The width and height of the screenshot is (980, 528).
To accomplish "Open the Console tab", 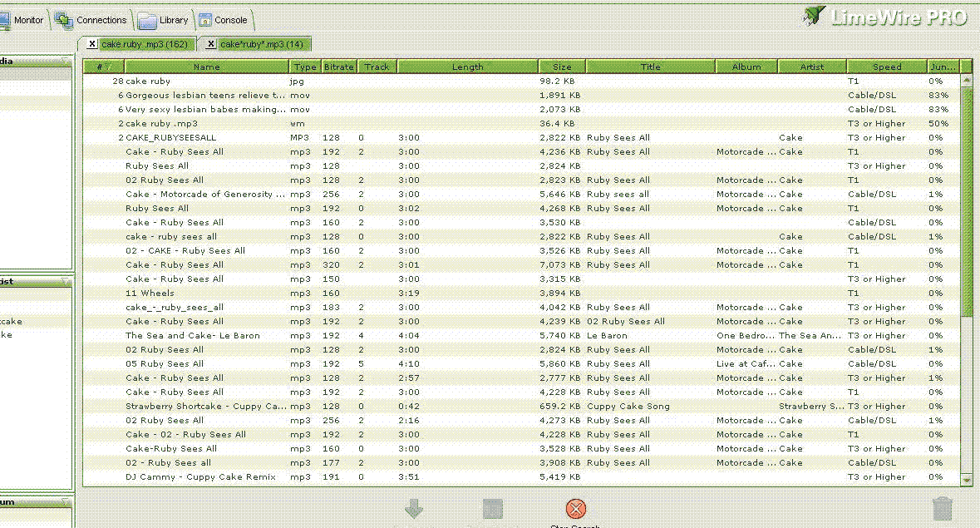I will [x=224, y=20].
